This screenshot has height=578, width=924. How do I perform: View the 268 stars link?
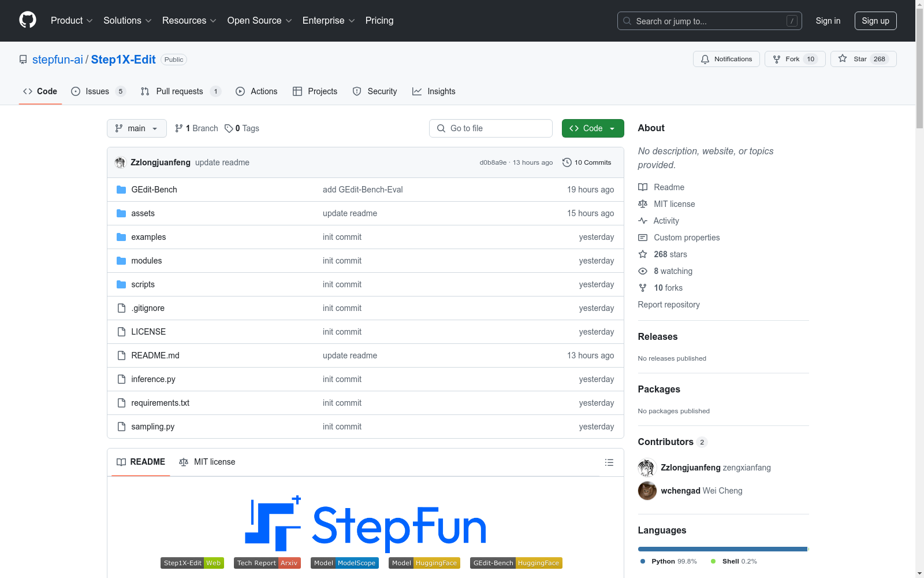662,254
